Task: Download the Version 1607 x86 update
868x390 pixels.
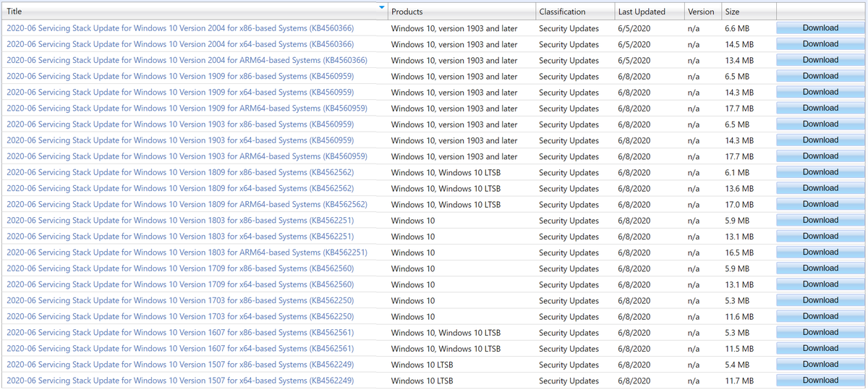Action: [820, 332]
